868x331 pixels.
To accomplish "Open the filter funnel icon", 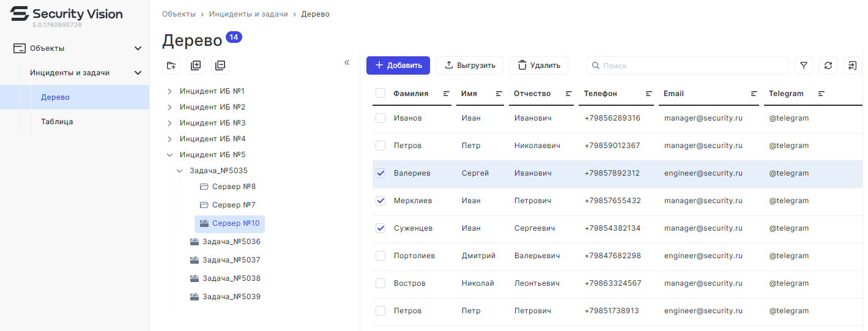I will click(804, 65).
